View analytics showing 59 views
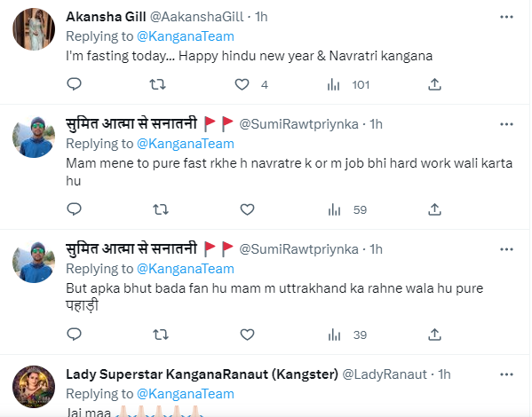 pos(347,210)
